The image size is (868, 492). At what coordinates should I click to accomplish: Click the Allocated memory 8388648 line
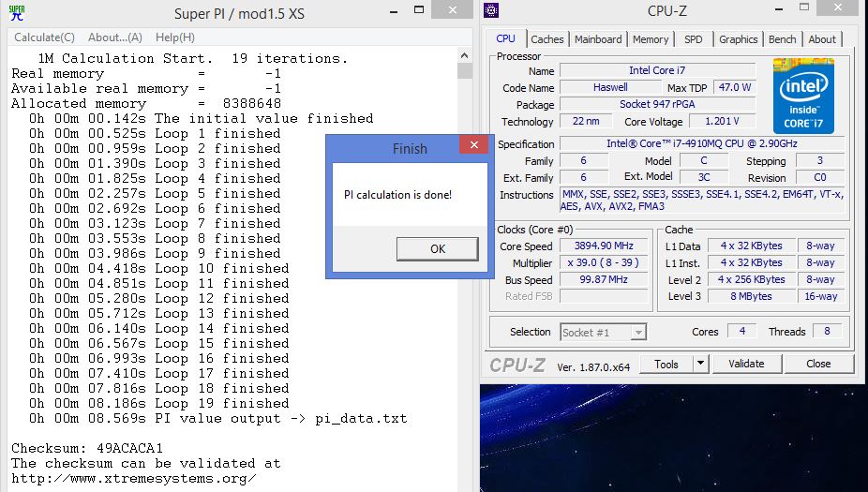pyautogui.click(x=146, y=103)
